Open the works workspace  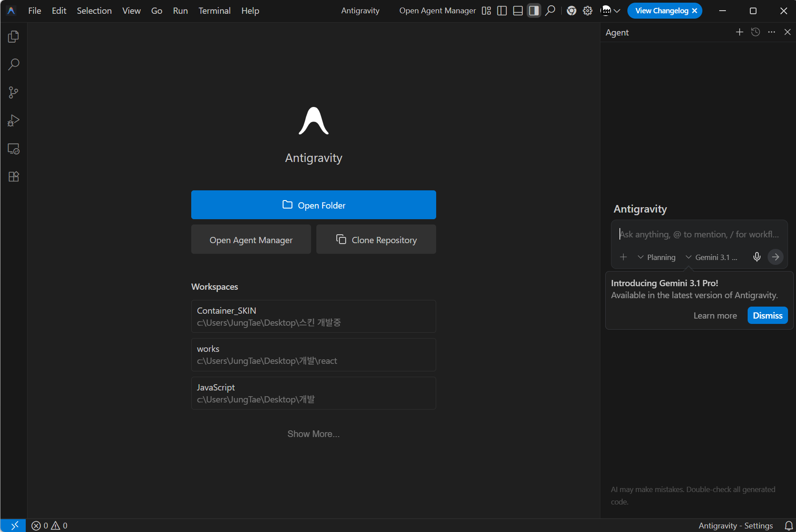313,355
